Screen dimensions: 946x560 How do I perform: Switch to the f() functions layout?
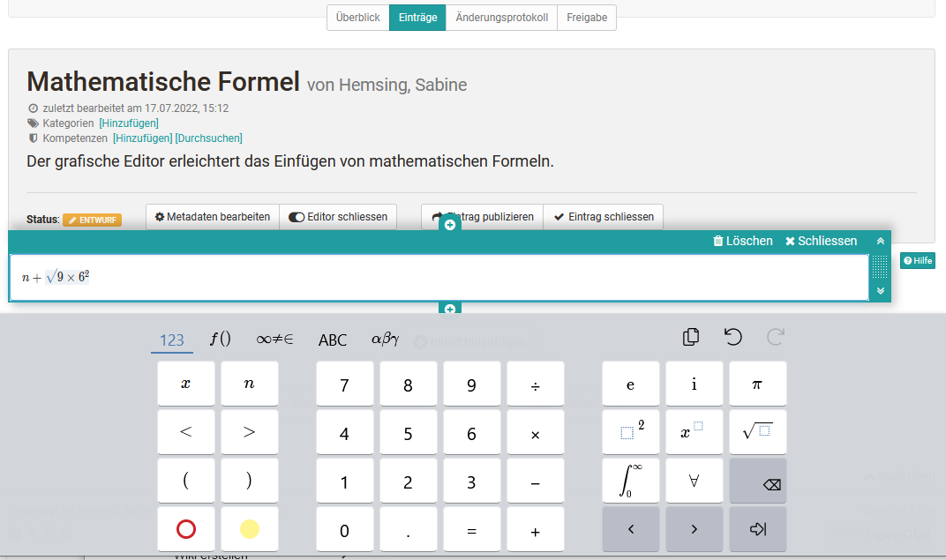tap(221, 339)
